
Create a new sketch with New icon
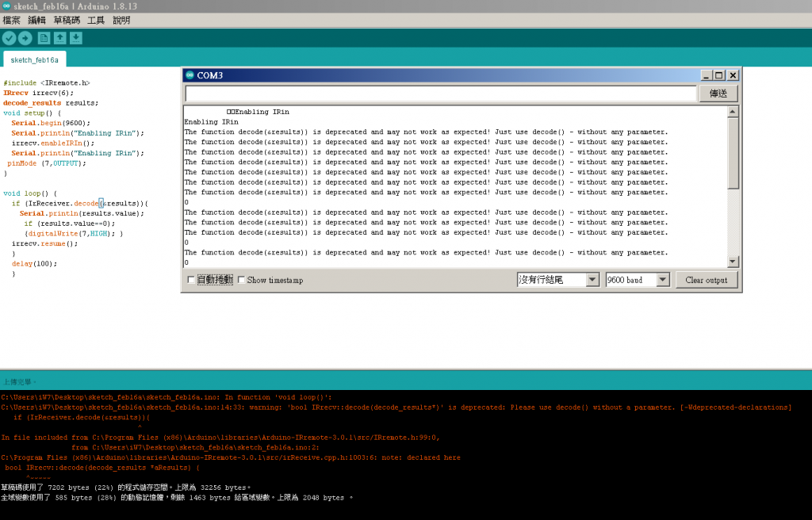point(44,38)
